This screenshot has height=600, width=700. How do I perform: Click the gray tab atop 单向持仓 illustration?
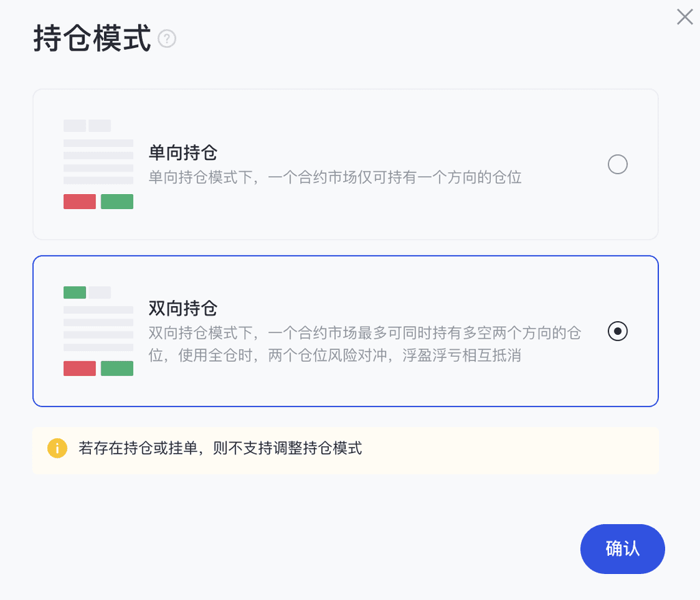[75, 126]
